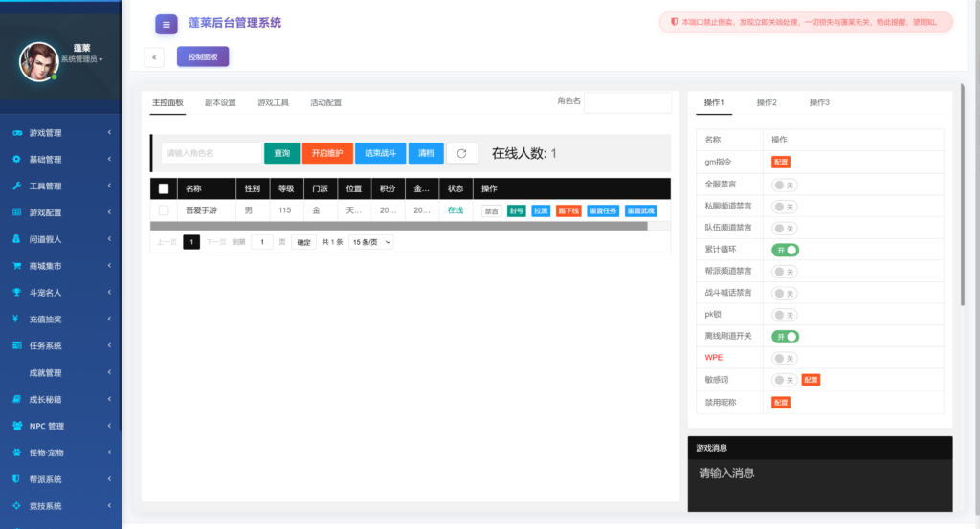Screen dimensions: 980x529
Task: Click the 任务系统 list icon
Action: coord(17,345)
